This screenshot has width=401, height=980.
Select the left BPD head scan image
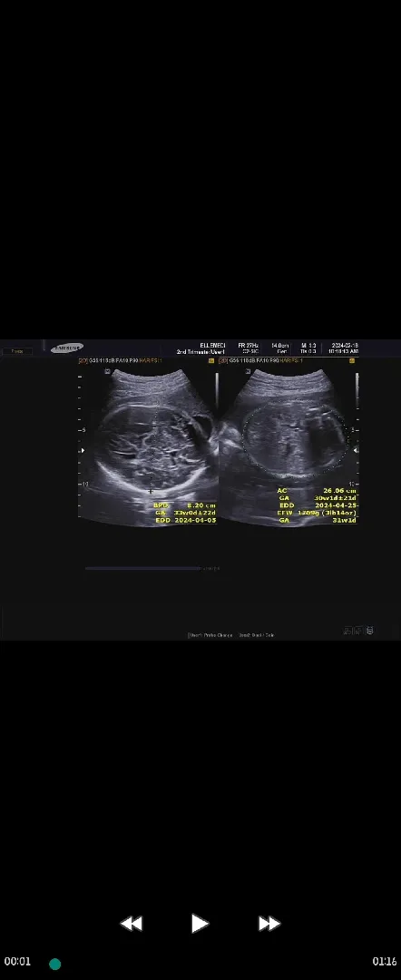click(x=148, y=445)
